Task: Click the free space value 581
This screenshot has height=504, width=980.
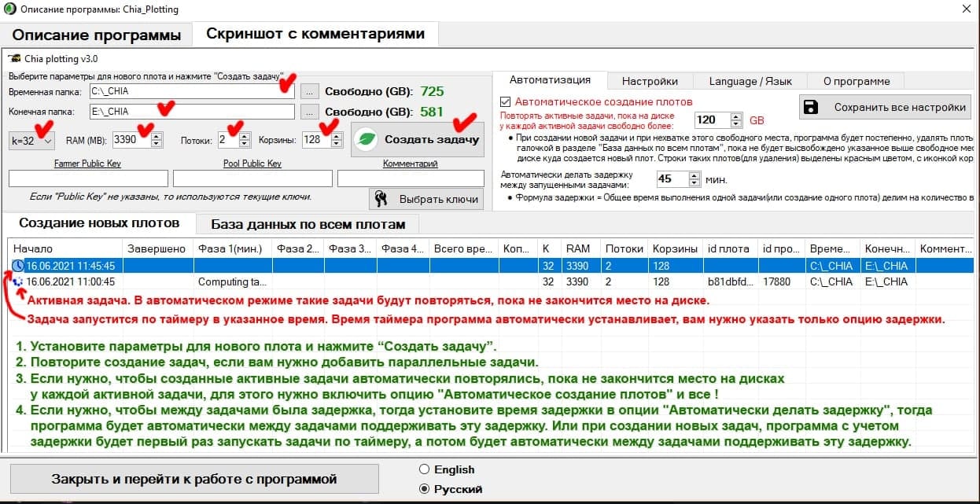Action: [x=432, y=112]
